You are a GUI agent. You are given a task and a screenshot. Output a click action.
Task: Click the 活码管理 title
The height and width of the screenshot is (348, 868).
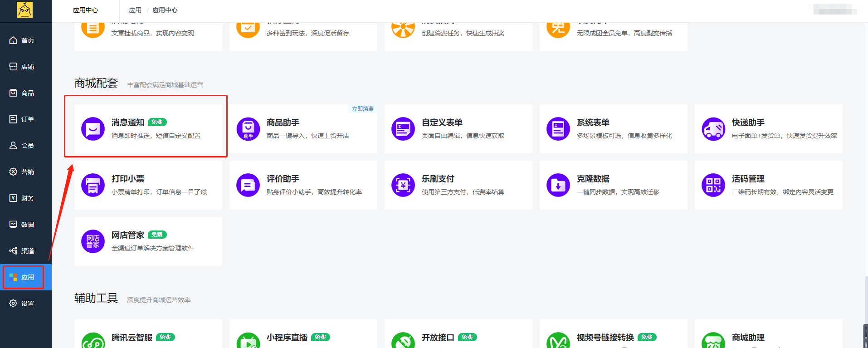[748, 179]
